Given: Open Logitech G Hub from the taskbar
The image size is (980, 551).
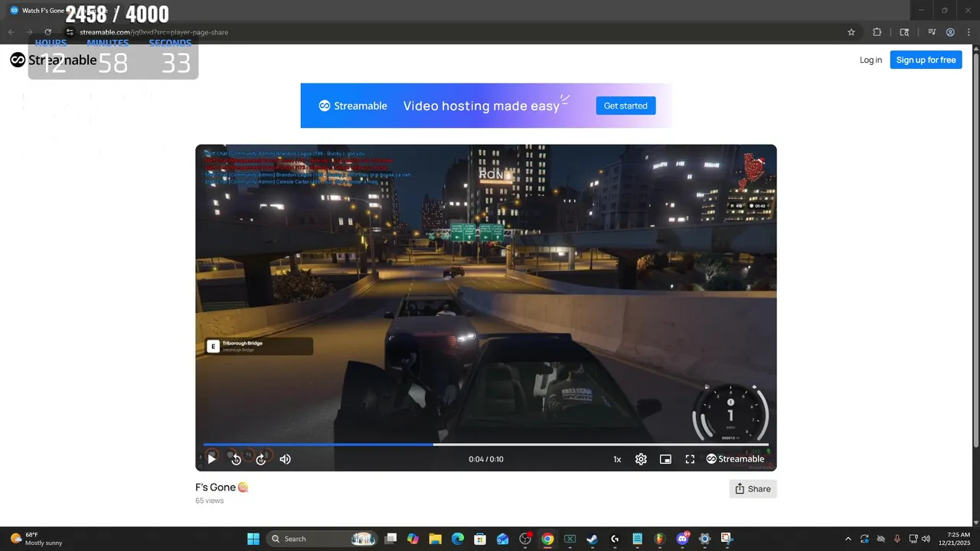Looking at the screenshot, I should (615, 539).
